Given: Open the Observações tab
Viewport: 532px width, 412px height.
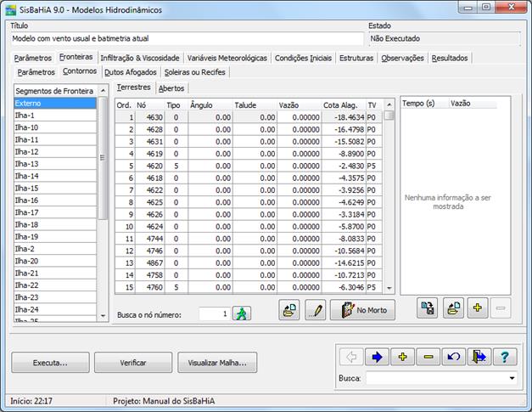Looking at the screenshot, I should (402, 58).
